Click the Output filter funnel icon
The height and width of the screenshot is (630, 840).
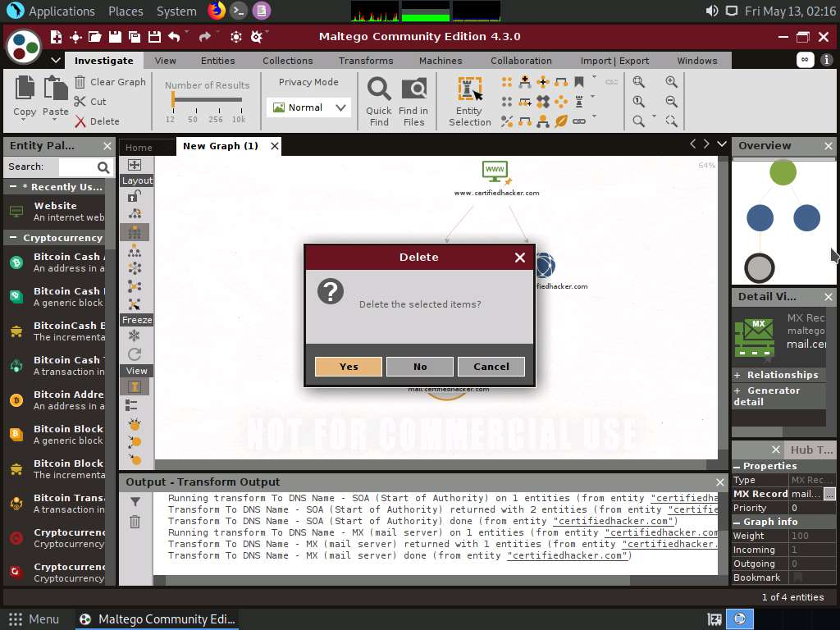pos(135,502)
